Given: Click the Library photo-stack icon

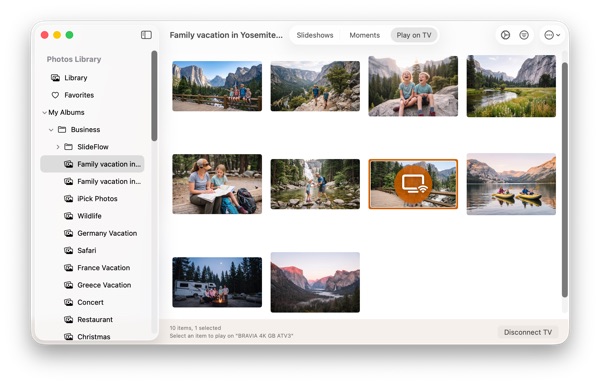Looking at the screenshot, I should pyautogui.click(x=55, y=78).
